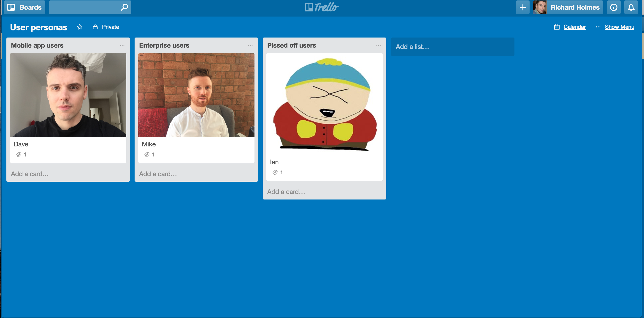Open notifications bell icon

pyautogui.click(x=631, y=7)
